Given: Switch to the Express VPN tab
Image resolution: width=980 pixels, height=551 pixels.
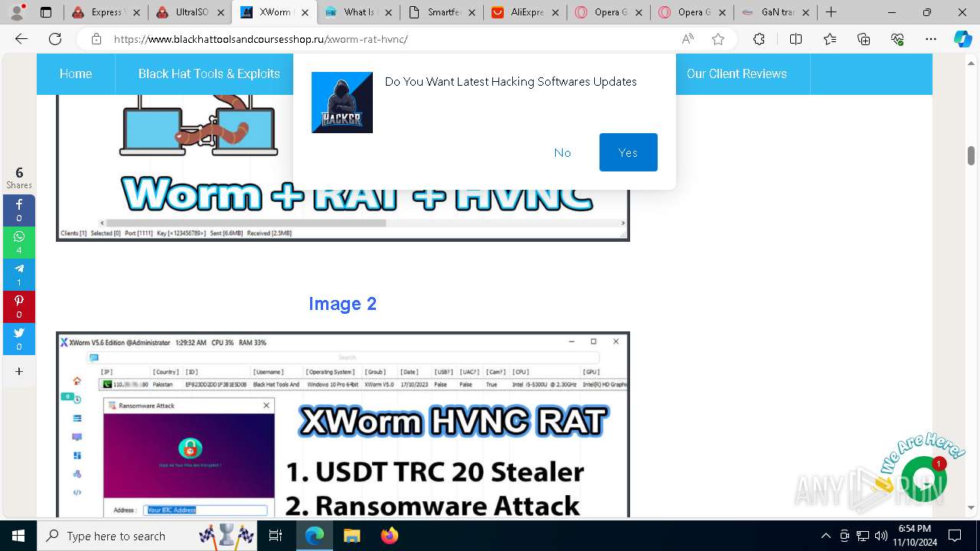Looking at the screenshot, I should coord(106,12).
